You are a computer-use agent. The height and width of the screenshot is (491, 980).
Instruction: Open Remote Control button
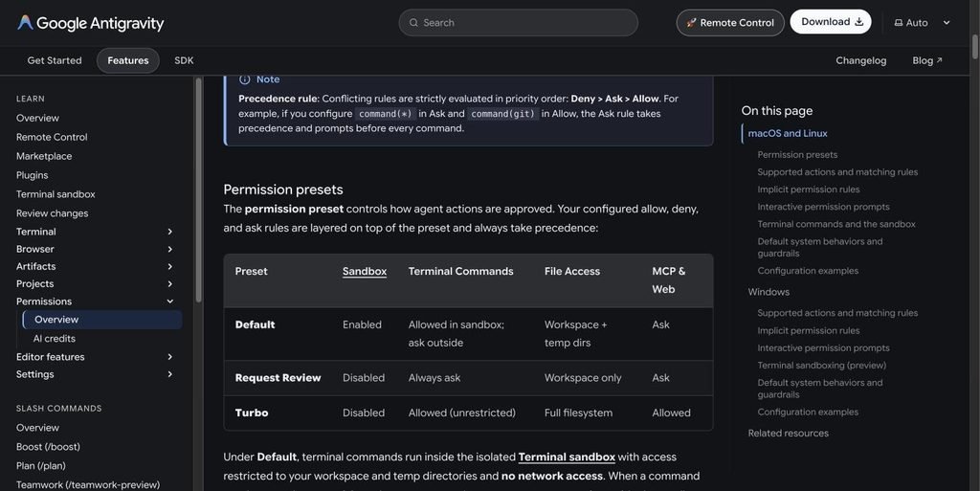730,22
